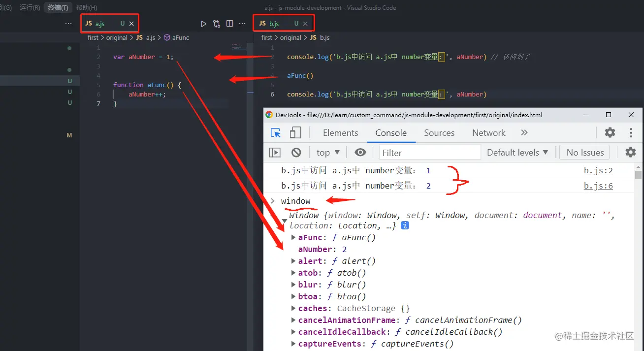Open the b.js:2 source link

pyautogui.click(x=598, y=171)
